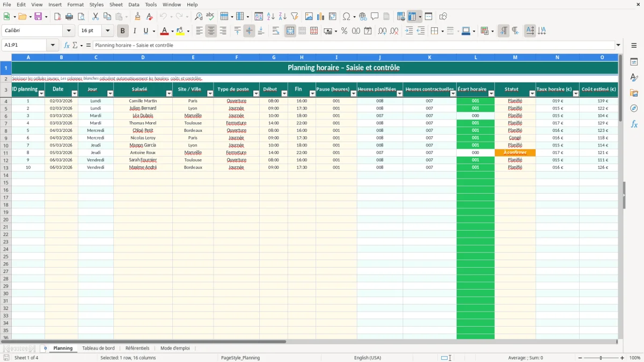Click Sort Ascending icon
Screen dimensions: 644x362
coord(271,17)
